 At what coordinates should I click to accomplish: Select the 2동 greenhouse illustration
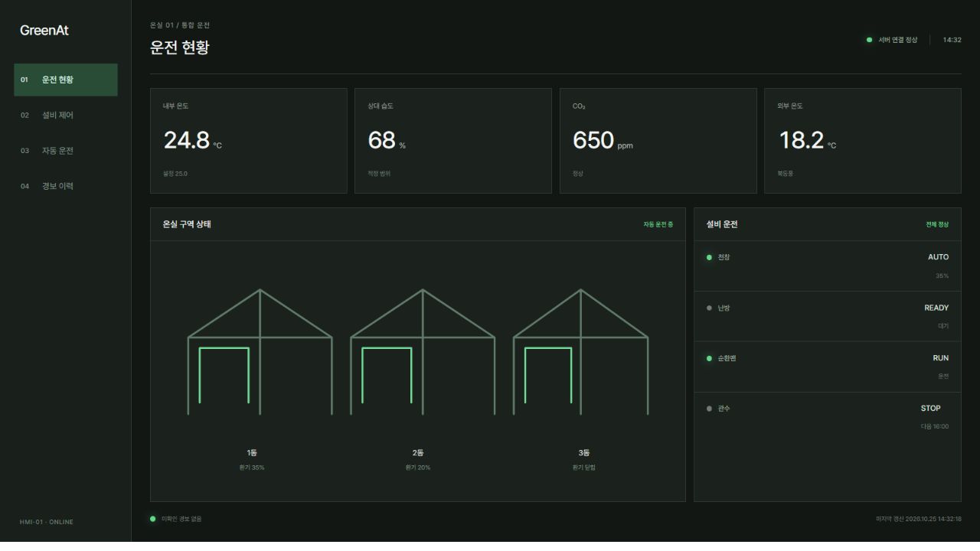423,352
